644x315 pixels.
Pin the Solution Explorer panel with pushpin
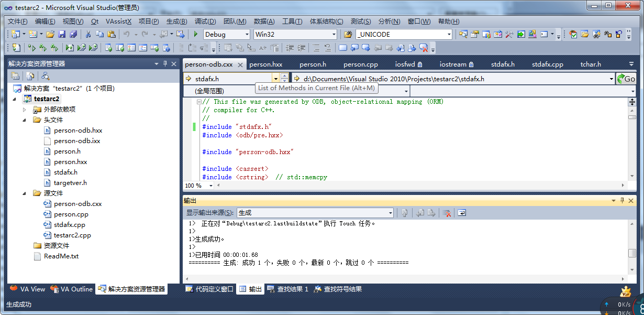tap(165, 63)
